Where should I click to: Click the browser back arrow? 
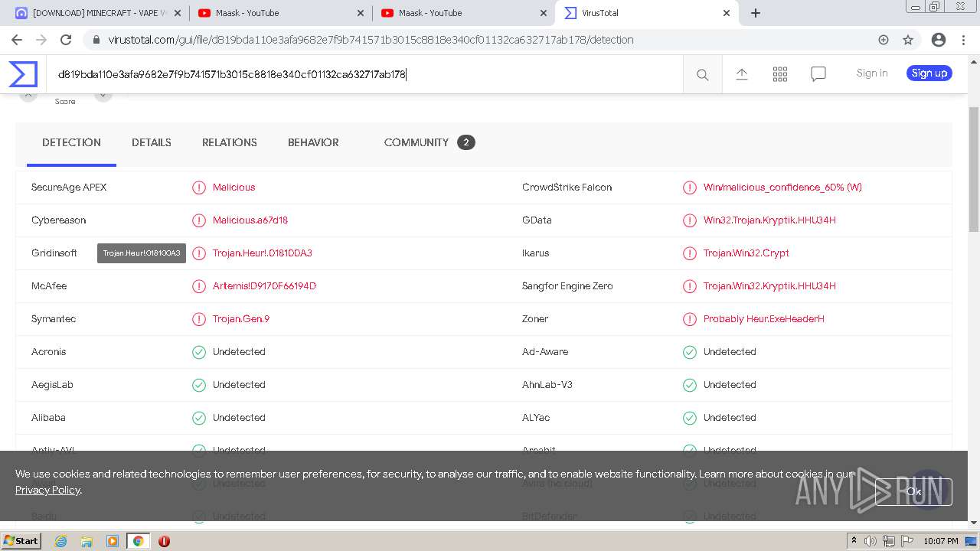coord(17,40)
